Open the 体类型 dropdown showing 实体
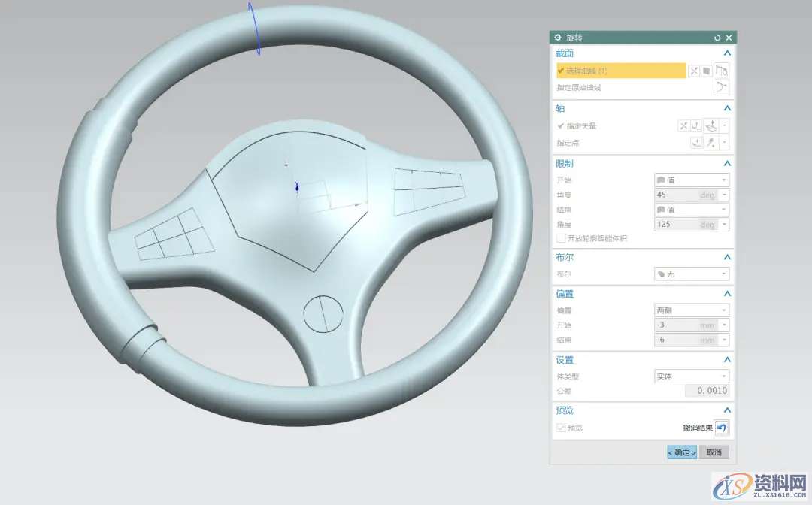812x505 pixels. click(691, 376)
